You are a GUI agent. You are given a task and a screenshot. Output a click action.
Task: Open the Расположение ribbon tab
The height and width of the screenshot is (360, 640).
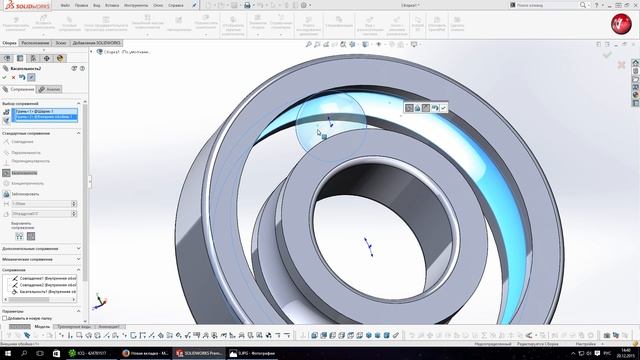coord(35,43)
